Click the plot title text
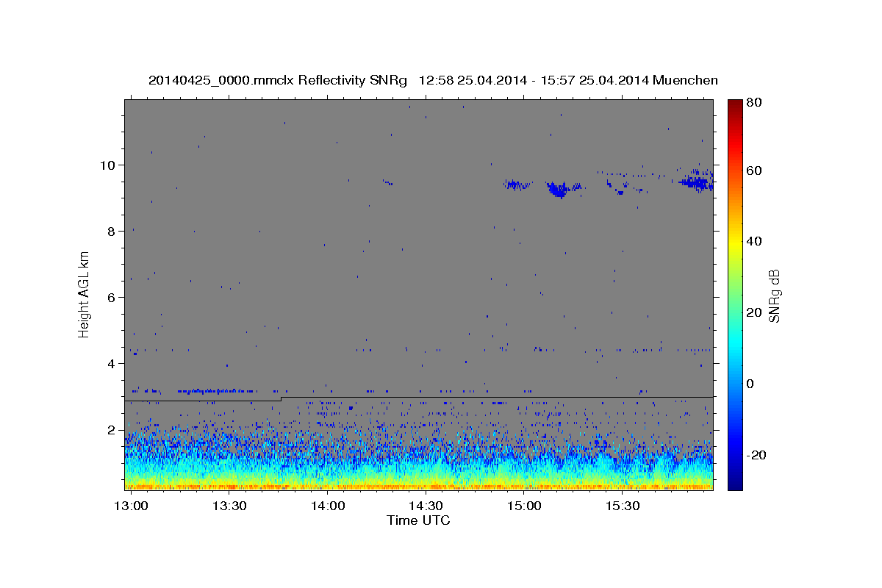This screenshot has width=882, height=588. coord(433,80)
